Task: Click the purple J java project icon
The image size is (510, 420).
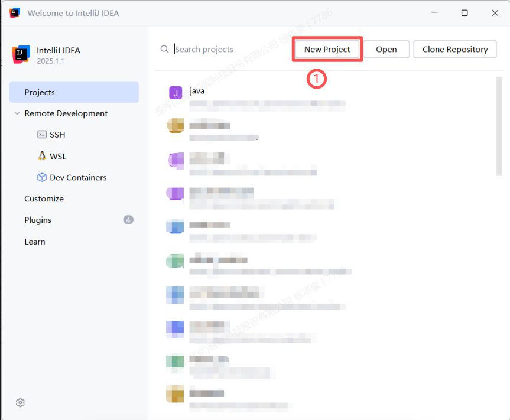Action: [x=176, y=93]
